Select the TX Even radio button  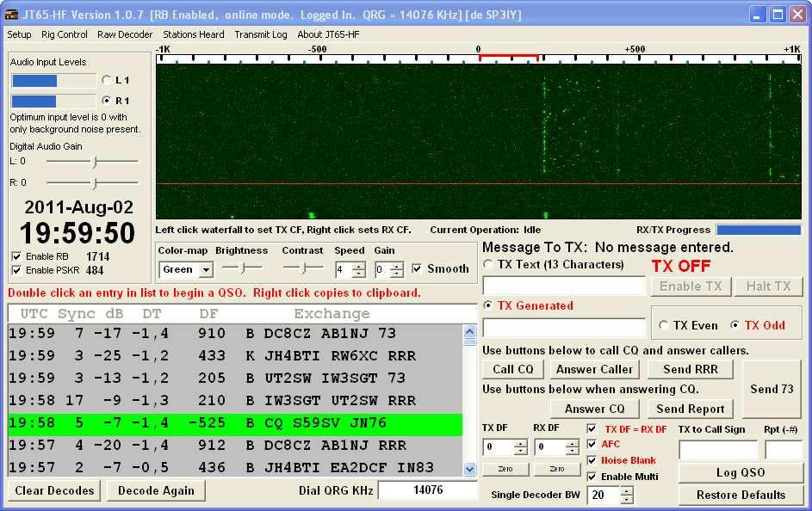pyautogui.click(x=663, y=325)
